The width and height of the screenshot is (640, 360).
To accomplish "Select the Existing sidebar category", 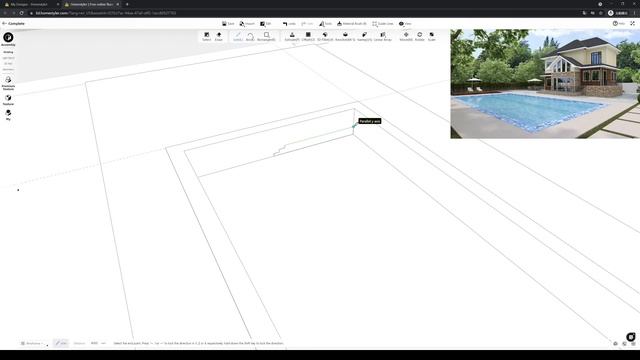I will pyautogui.click(x=8, y=52).
